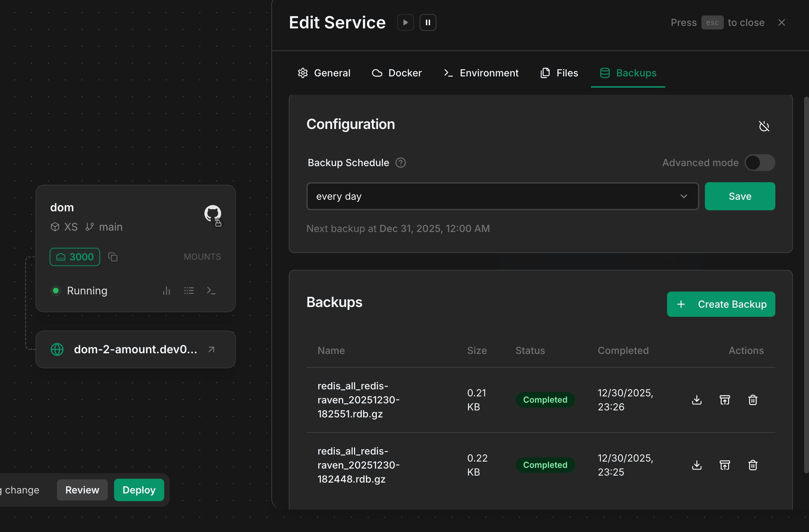Click the pause service icon
The width and height of the screenshot is (809, 532).
(428, 22)
